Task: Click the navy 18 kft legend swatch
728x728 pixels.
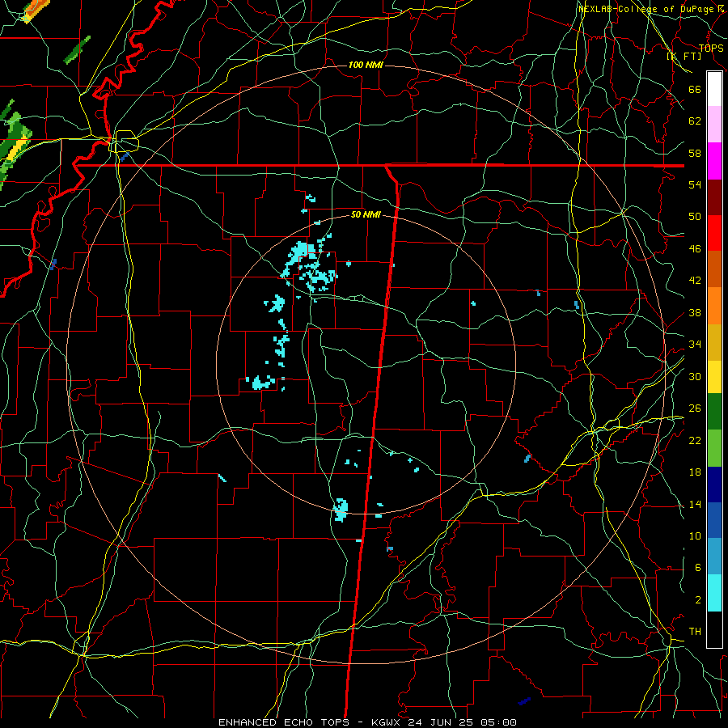Action: (714, 485)
